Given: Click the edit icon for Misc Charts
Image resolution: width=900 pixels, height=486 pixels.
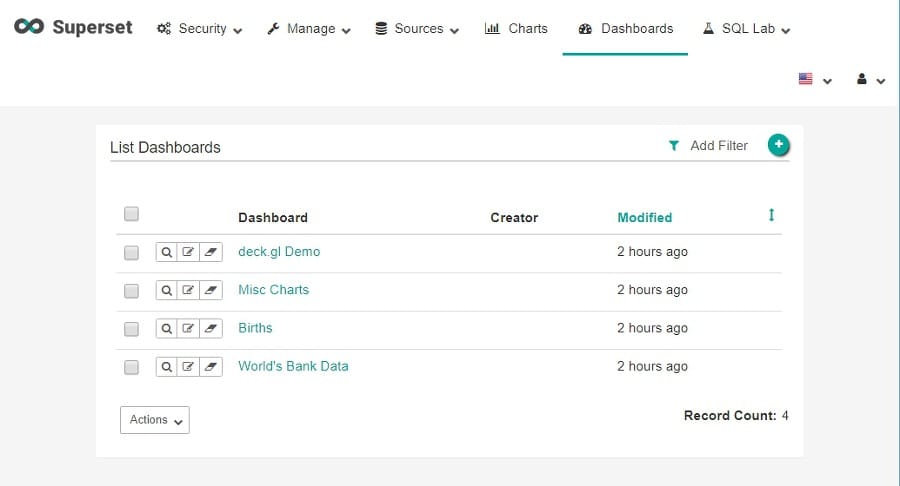Looking at the screenshot, I should (x=189, y=291).
